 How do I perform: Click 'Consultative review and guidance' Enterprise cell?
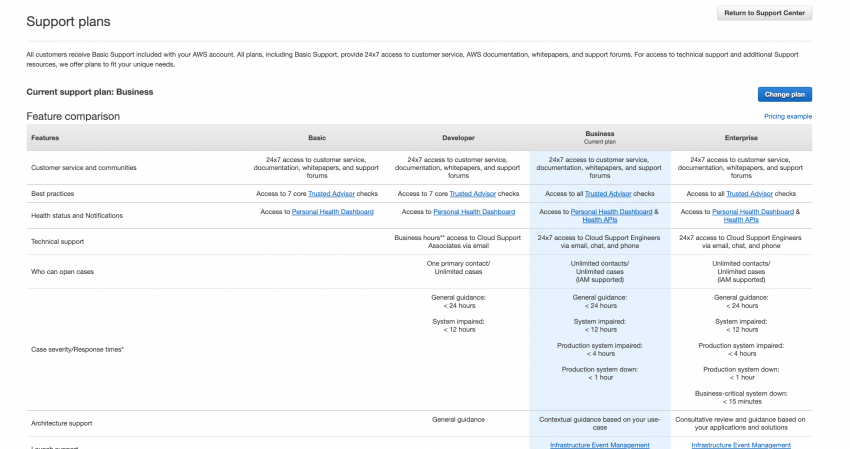(x=741, y=424)
